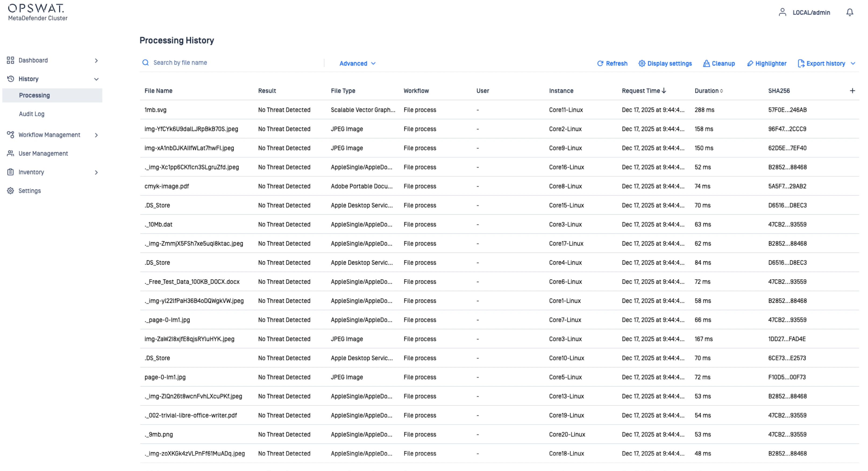
Task: Open the 1mb.svg file entry
Action: click(155, 110)
